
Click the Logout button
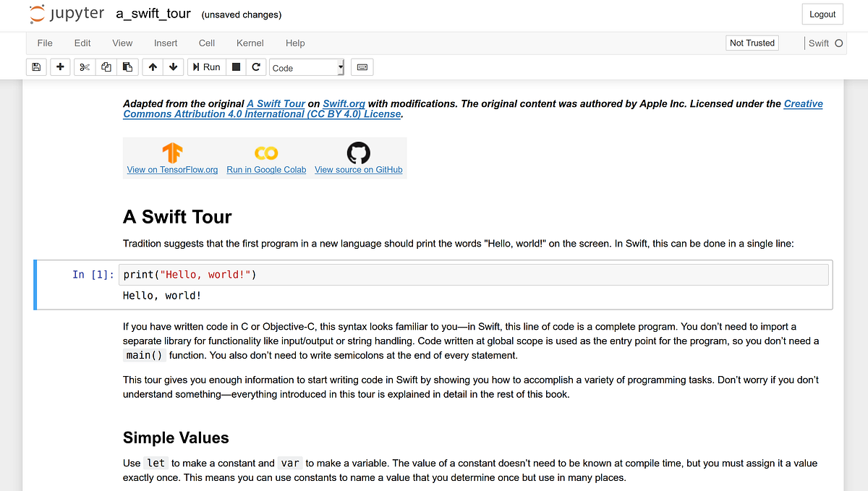(x=822, y=14)
